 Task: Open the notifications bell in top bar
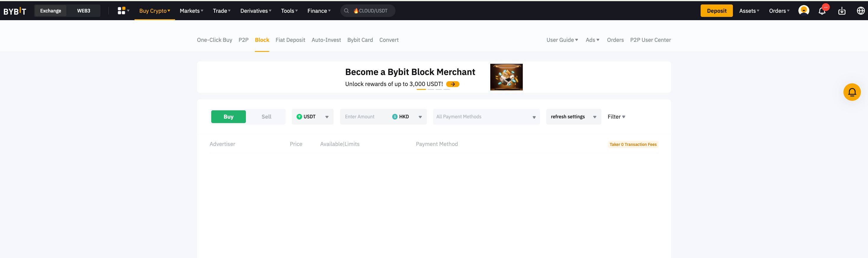pyautogui.click(x=822, y=11)
